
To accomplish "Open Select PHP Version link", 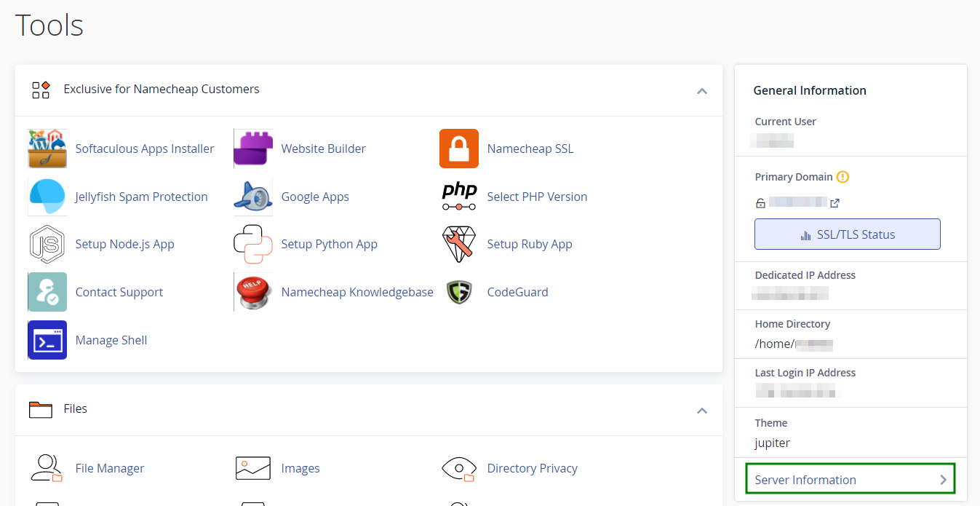I will 537,197.
